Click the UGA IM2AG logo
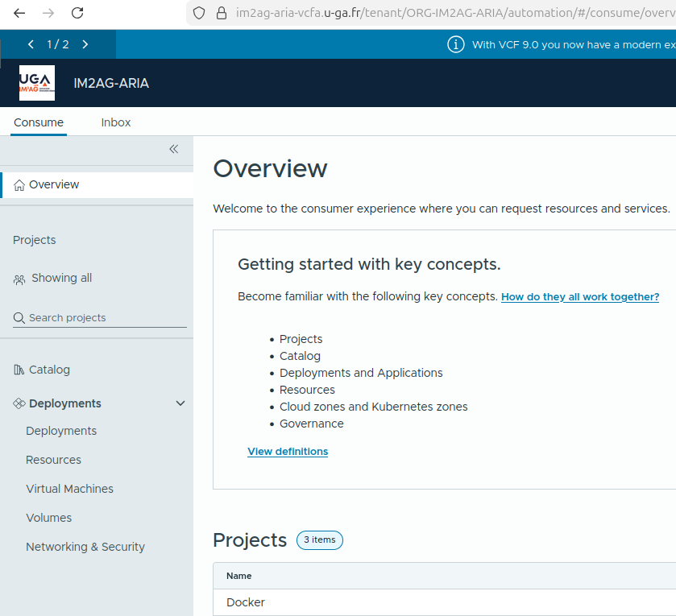676x616 pixels. (x=36, y=82)
